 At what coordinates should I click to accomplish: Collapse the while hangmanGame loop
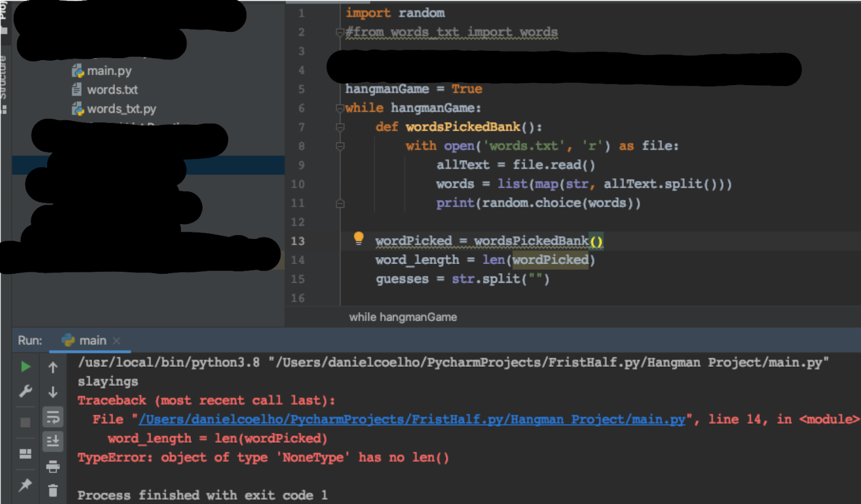coord(340,108)
